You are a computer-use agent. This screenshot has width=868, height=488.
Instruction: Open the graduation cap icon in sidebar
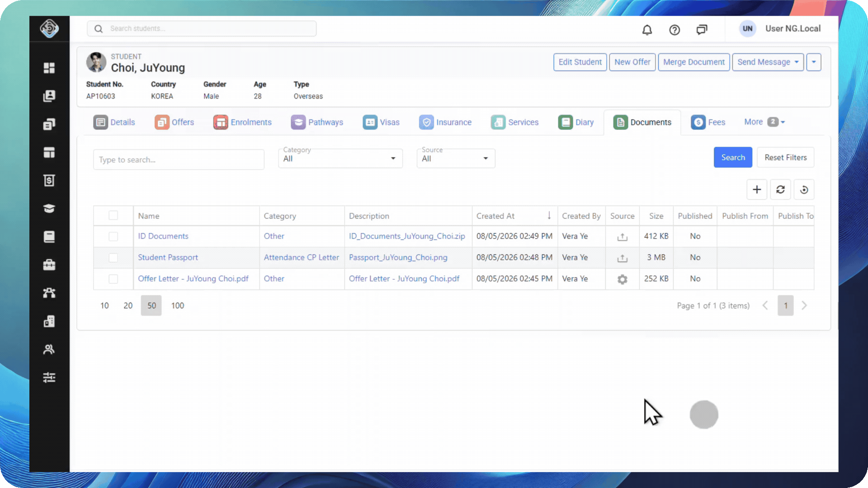49,208
